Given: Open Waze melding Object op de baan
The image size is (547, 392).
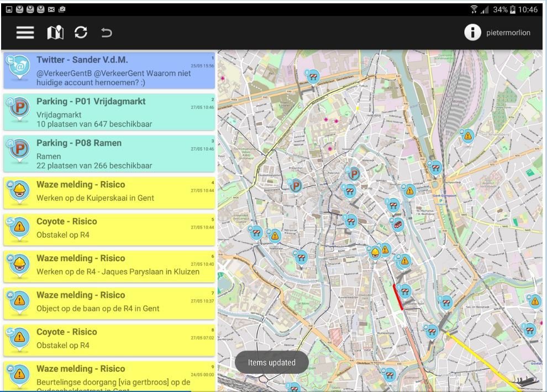Looking at the screenshot, I should (109, 304).
